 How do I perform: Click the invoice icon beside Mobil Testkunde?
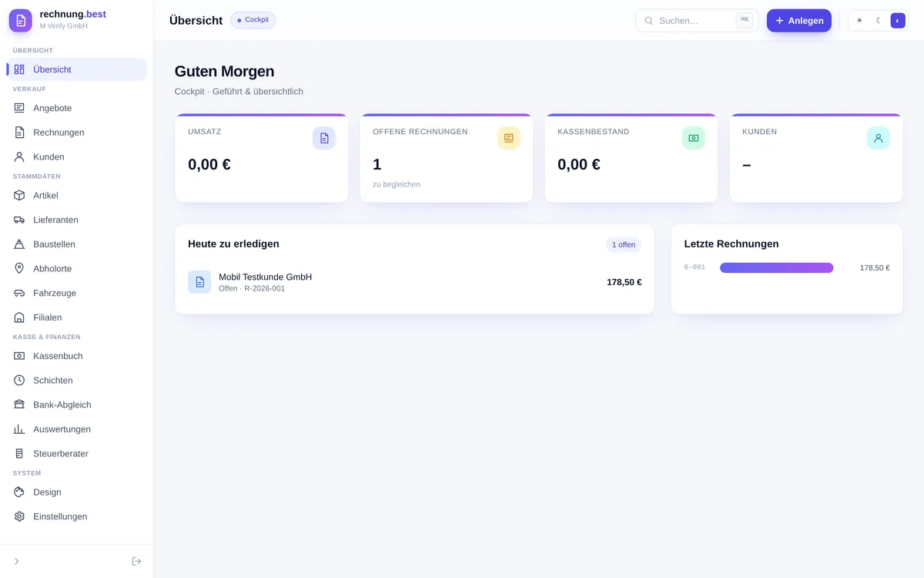pyautogui.click(x=199, y=282)
